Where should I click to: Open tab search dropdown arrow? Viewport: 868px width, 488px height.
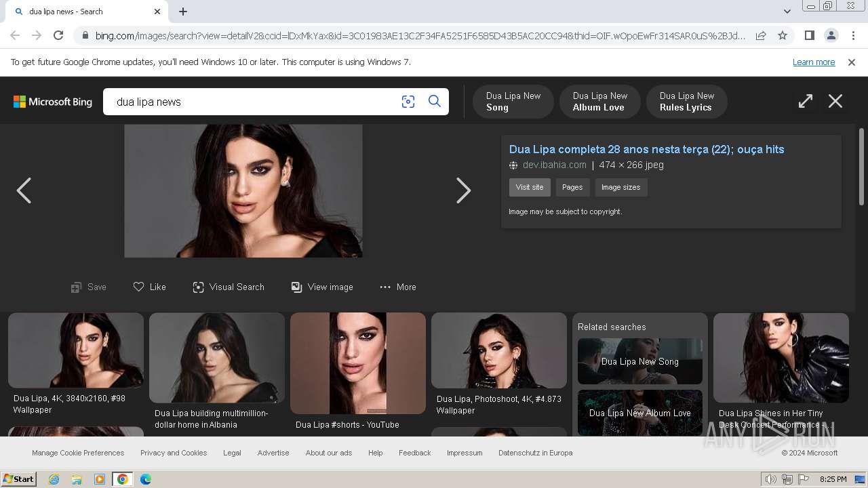(787, 11)
